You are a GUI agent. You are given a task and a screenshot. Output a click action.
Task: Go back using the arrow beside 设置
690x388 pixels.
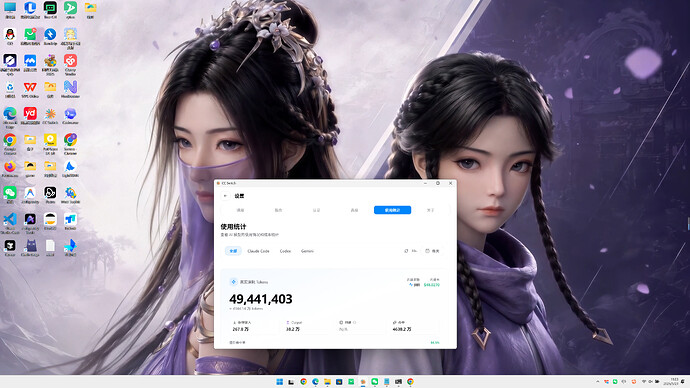coord(225,196)
